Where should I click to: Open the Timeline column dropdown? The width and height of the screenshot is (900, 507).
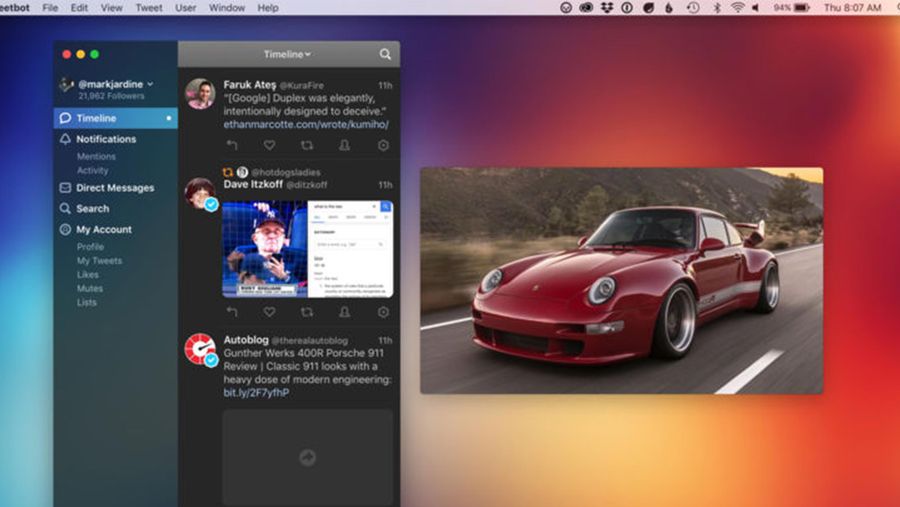tap(287, 54)
